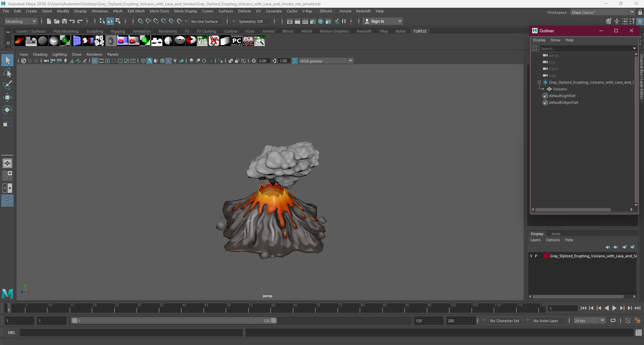Open Render Settings window
The image size is (644, 345).
tap(313, 21)
